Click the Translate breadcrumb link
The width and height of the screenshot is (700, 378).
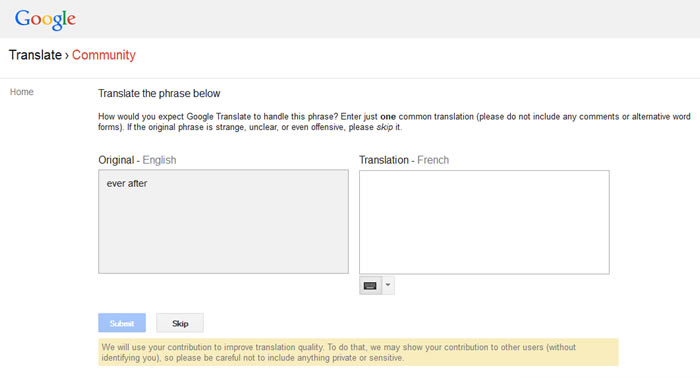click(35, 55)
